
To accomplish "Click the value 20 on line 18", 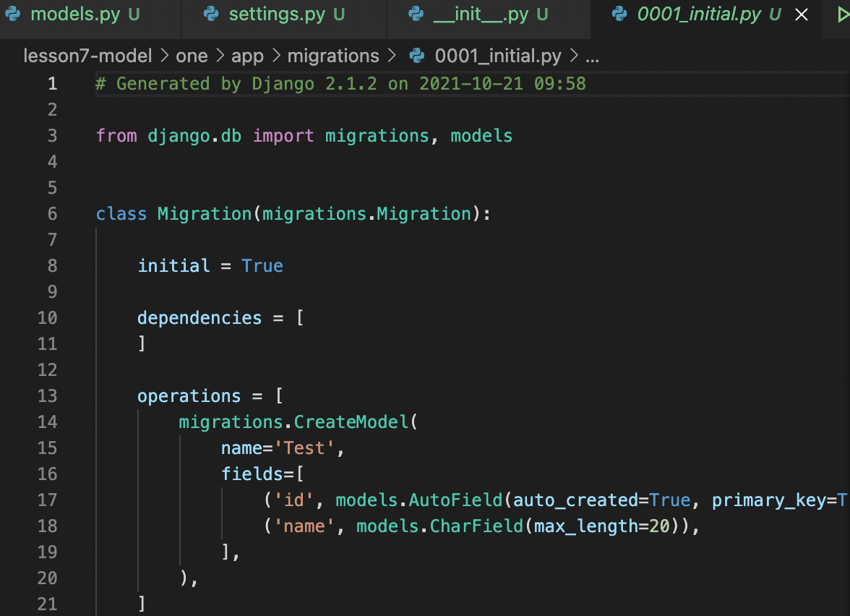I will tap(660, 526).
